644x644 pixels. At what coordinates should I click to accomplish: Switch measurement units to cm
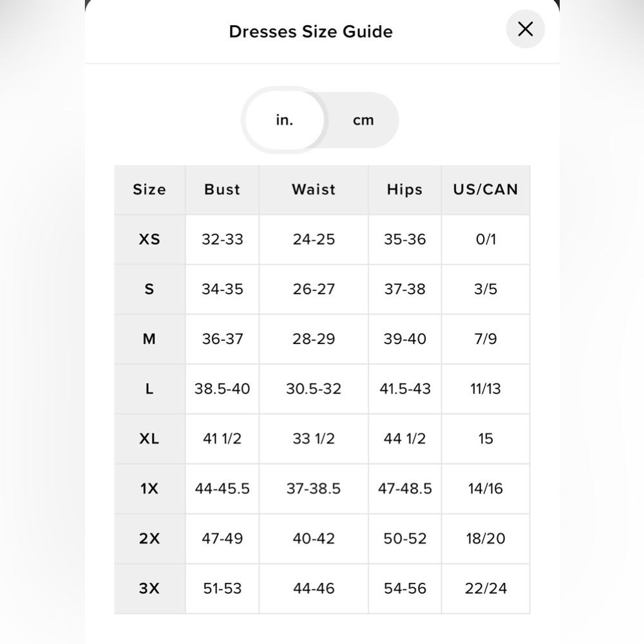(363, 120)
